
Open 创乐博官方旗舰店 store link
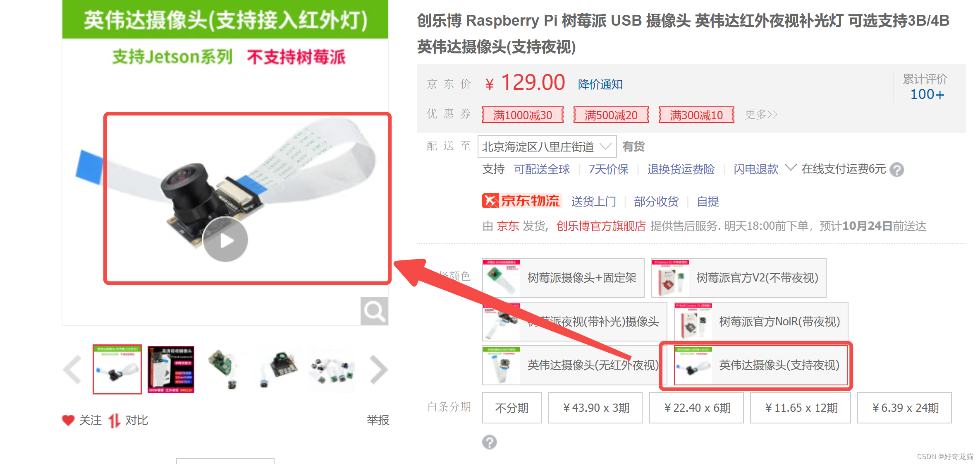pyautogui.click(x=601, y=226)
